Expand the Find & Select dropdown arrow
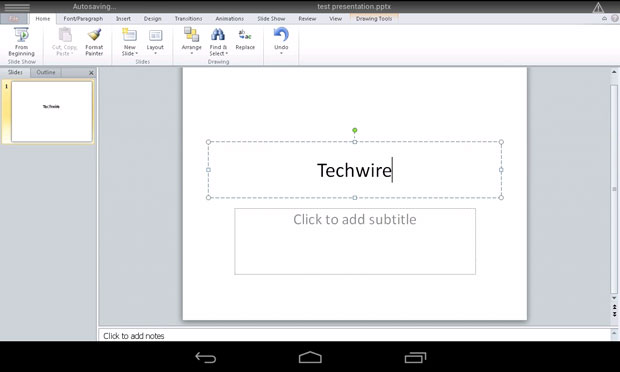Image resolution: width=620 pixels, height=372 pixels. 227,54
